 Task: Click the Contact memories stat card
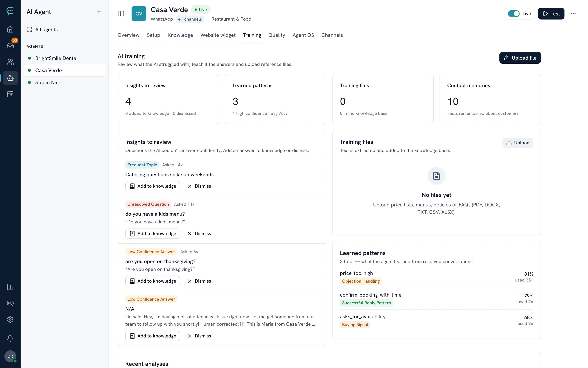tap(490, 99)
